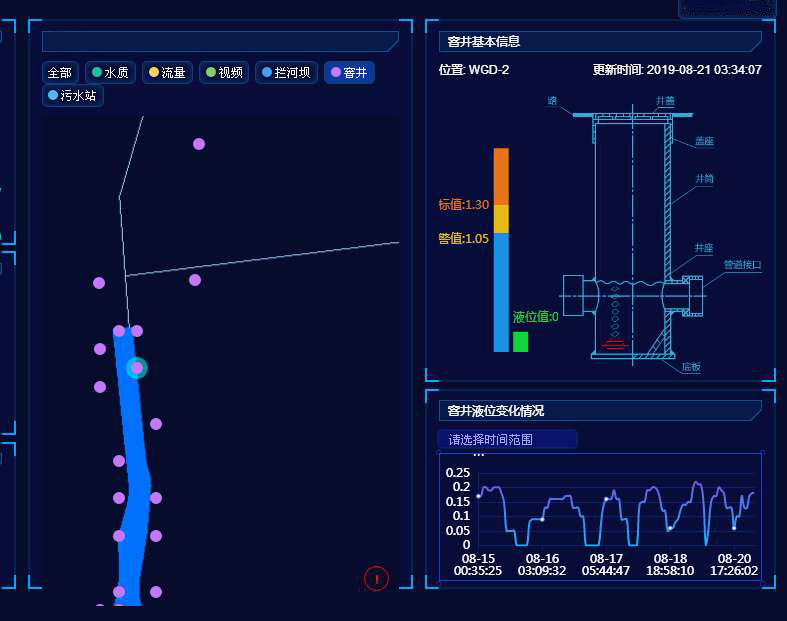Click the green liquid level bar
Screen dimensions: 787x621
point(520,342)
